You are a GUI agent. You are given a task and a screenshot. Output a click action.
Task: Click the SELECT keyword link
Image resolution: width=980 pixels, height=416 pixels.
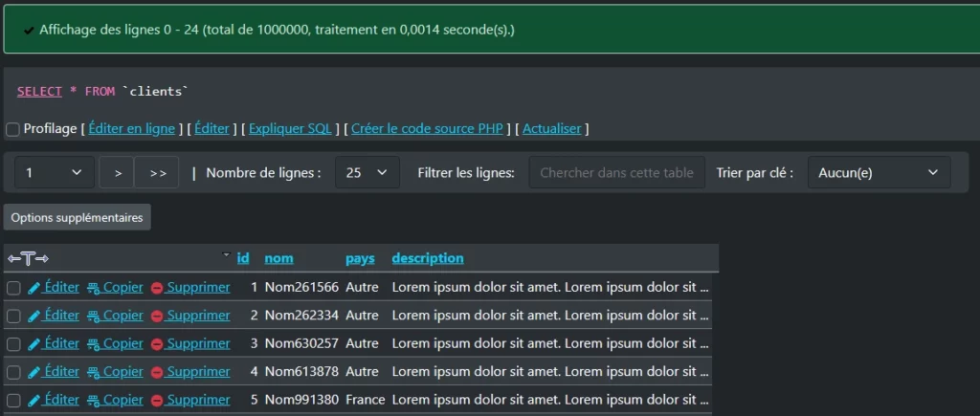(39, 92)
